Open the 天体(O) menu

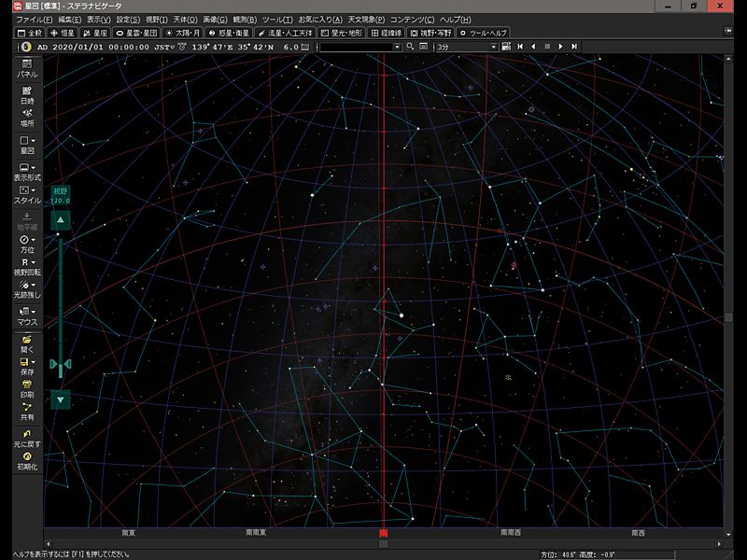185,20
